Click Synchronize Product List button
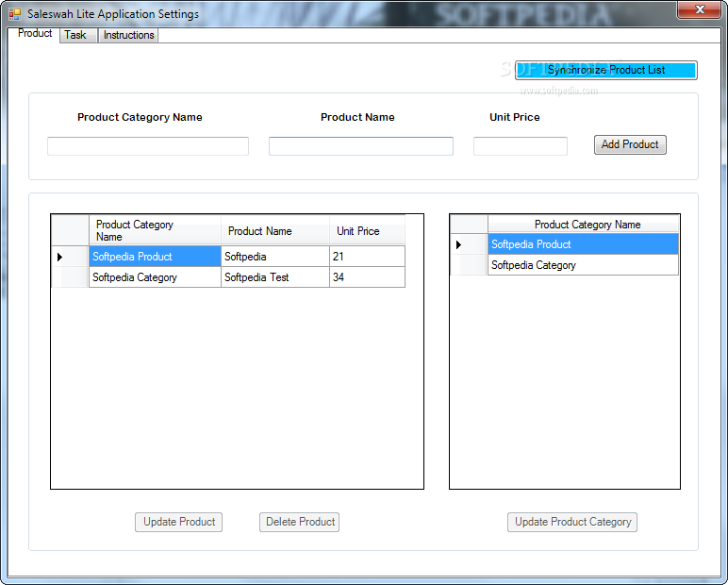Viewport: 728px width, 585px height. point(606,70)
